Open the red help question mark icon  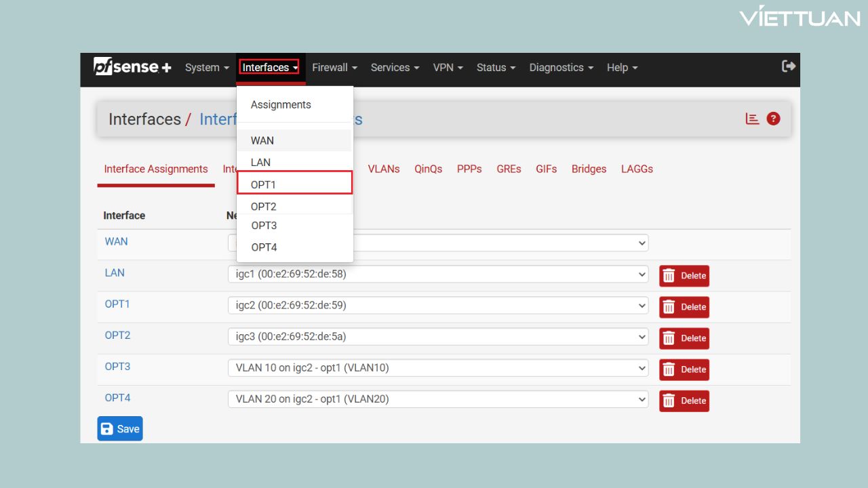pos(773,119)
